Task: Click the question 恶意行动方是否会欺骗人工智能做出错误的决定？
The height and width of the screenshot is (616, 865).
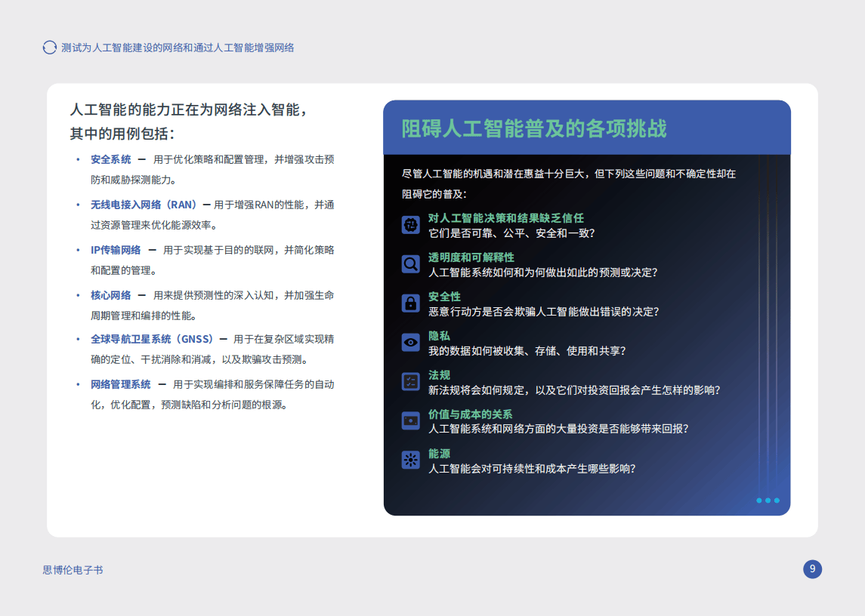Action: point(544,312)
